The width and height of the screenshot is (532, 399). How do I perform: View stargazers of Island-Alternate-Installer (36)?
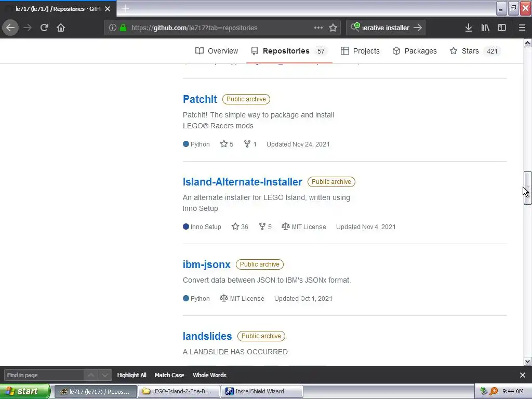tap(240, 227)
